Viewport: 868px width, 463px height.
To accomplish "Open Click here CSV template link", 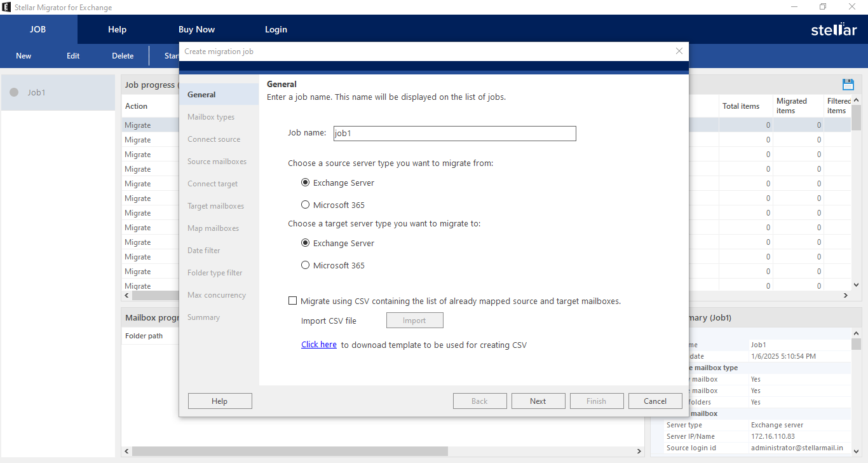I will click(x=319, y=345).
